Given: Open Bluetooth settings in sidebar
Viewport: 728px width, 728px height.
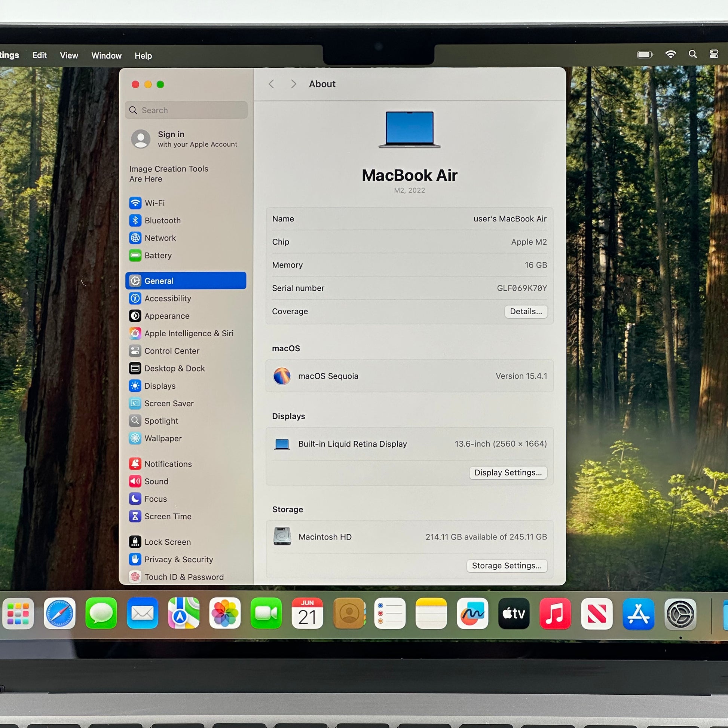Looking at the screenshot, I should (x=186, y=220).
